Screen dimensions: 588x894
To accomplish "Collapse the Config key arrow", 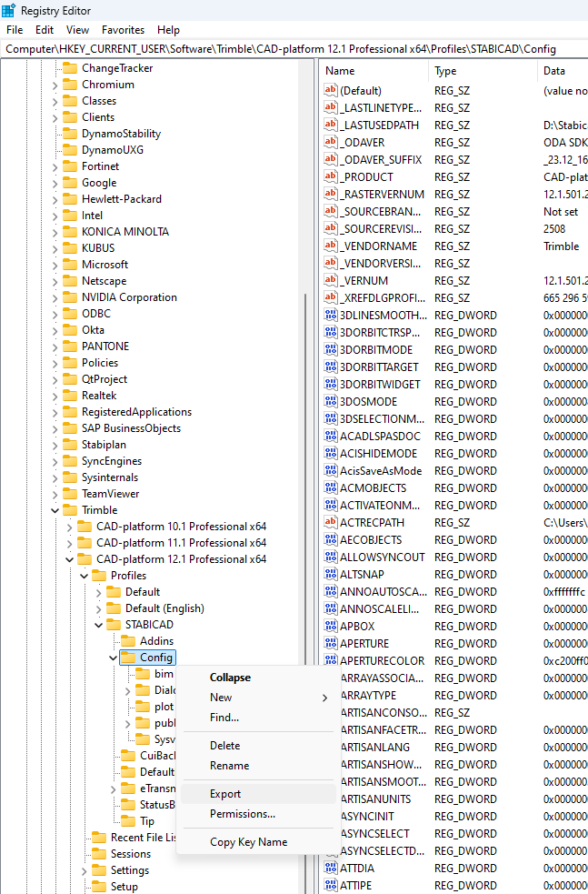I will (113, 658).
